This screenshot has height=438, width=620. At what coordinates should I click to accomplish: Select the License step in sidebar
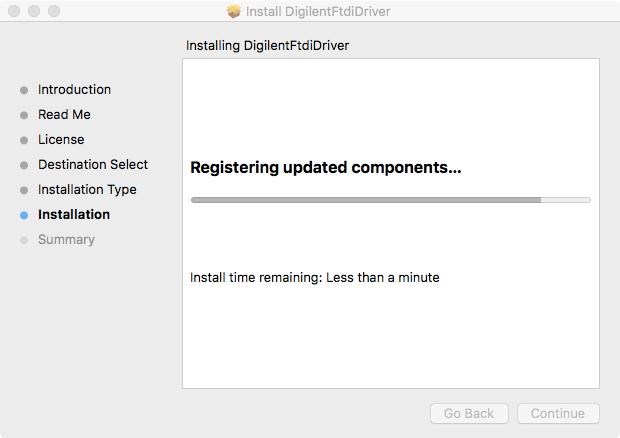(61, 140)
